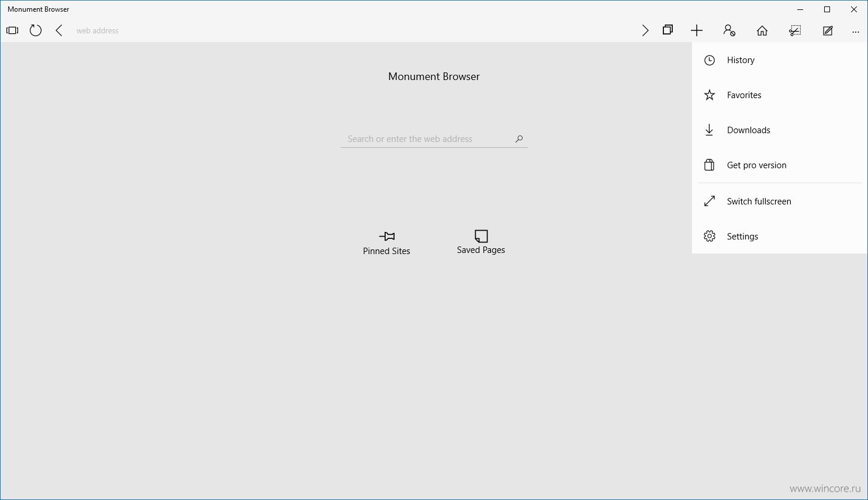
Task: Open the Pinned Sites label
Action: point(386,251)
